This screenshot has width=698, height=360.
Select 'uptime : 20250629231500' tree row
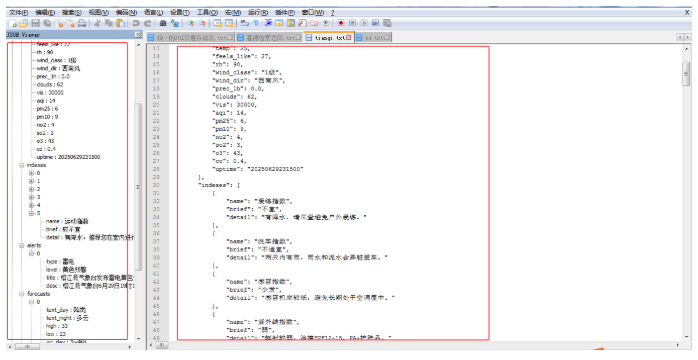tap(68, 157)
